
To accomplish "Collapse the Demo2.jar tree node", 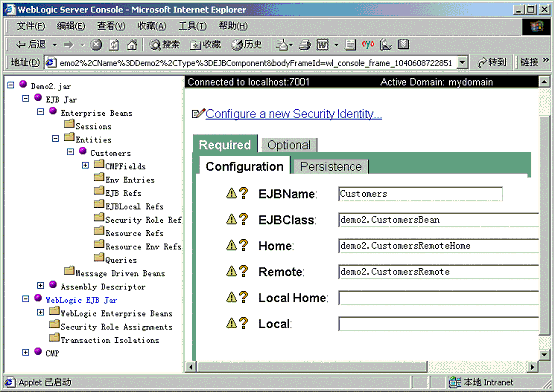I will [x=11, y=85].
